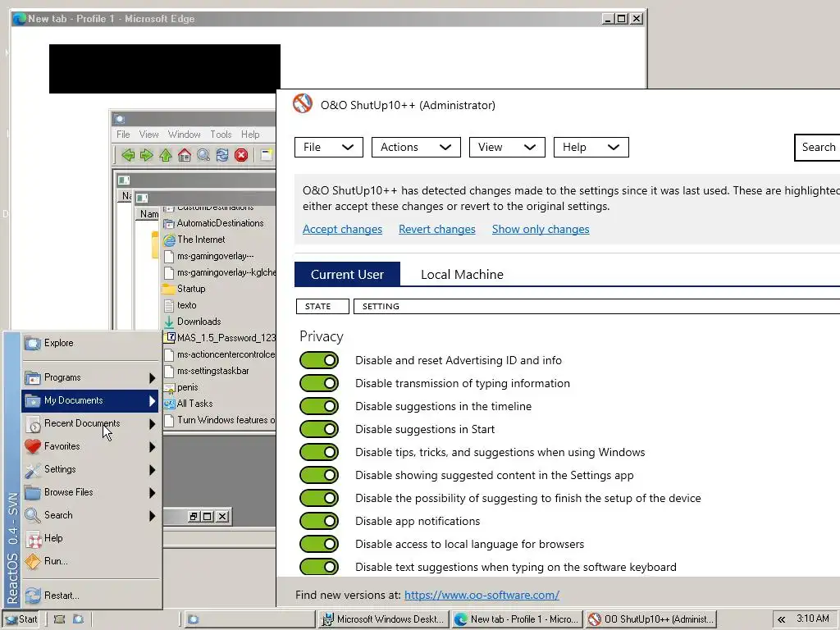Expand Search submenu in Start menu
This screenshot has height=630, width=840.
tap(91, 515)
